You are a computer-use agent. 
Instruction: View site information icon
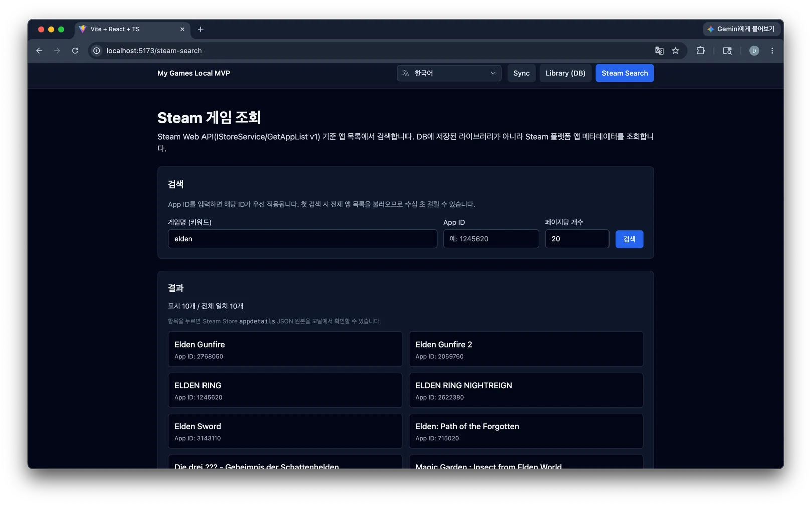coord(97,51)
